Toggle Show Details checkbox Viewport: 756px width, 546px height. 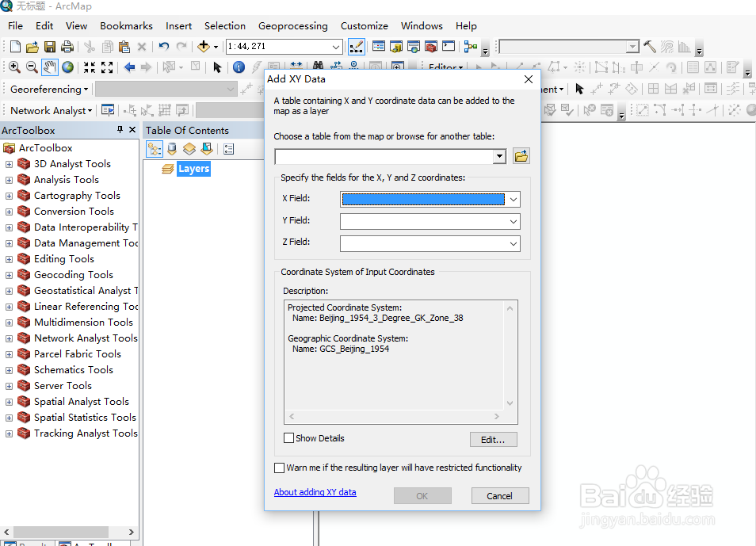[x=288, y=438]
